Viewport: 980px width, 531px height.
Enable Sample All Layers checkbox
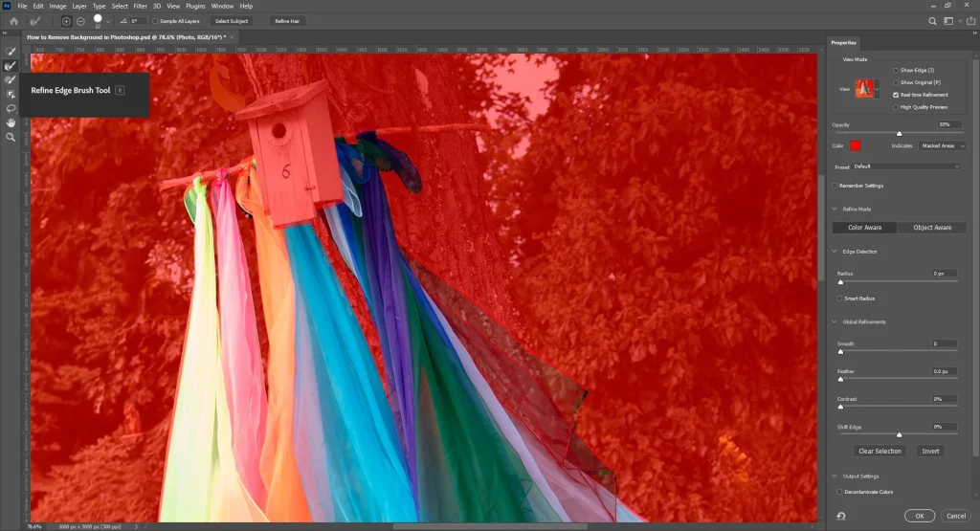pyautogui.click(x=156, y=21)
